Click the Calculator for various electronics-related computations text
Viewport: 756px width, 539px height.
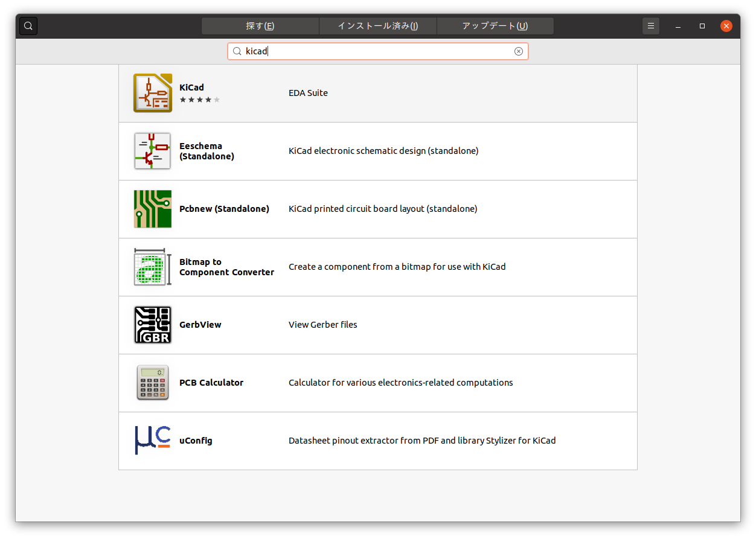401,383
